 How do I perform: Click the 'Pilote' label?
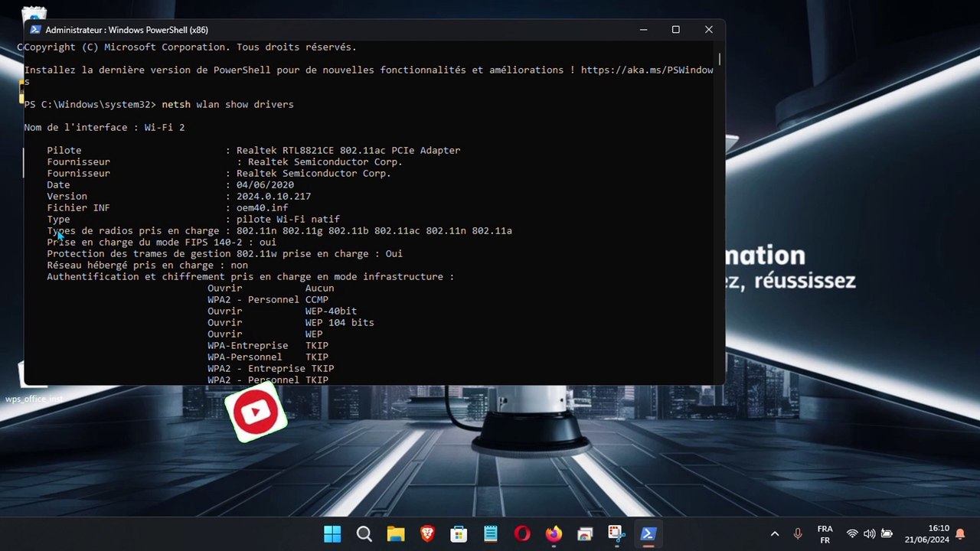pos(64,151)
